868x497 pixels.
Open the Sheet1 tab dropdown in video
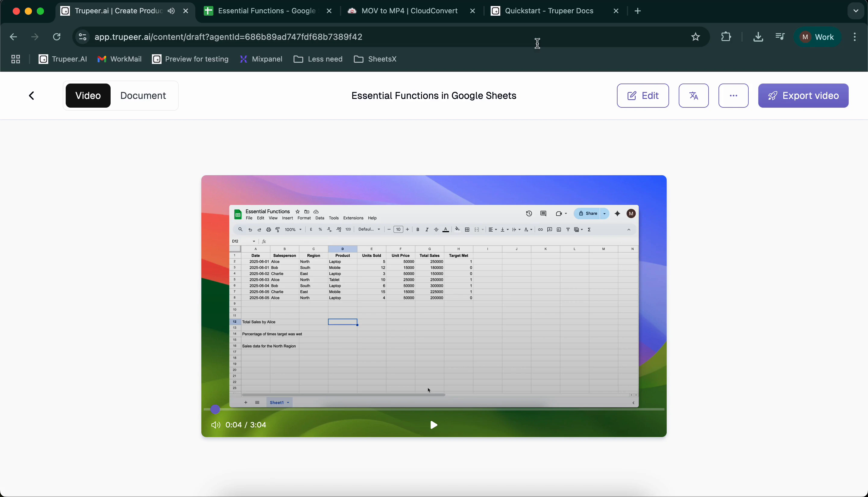(288, 402)
